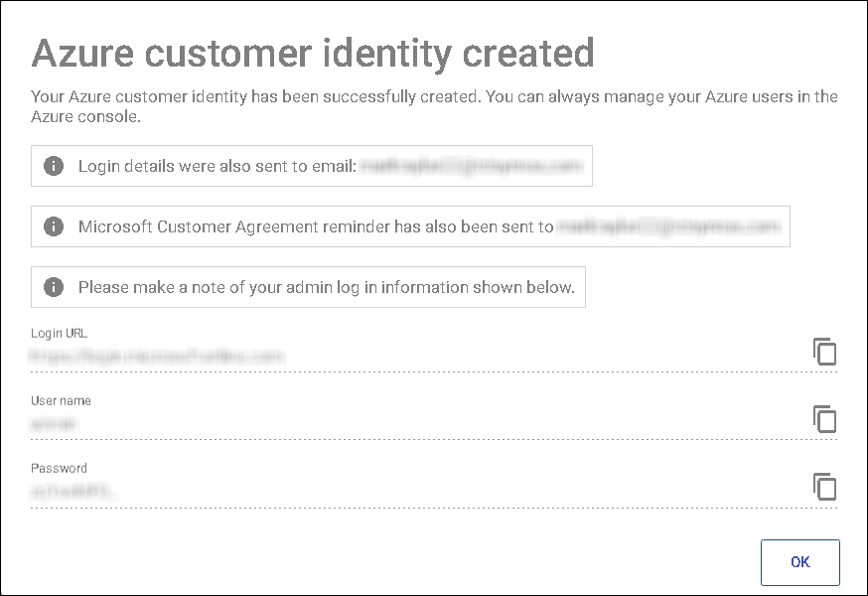Click OK to close the dialog
This screenshot has height=596, width=868.
799,562
